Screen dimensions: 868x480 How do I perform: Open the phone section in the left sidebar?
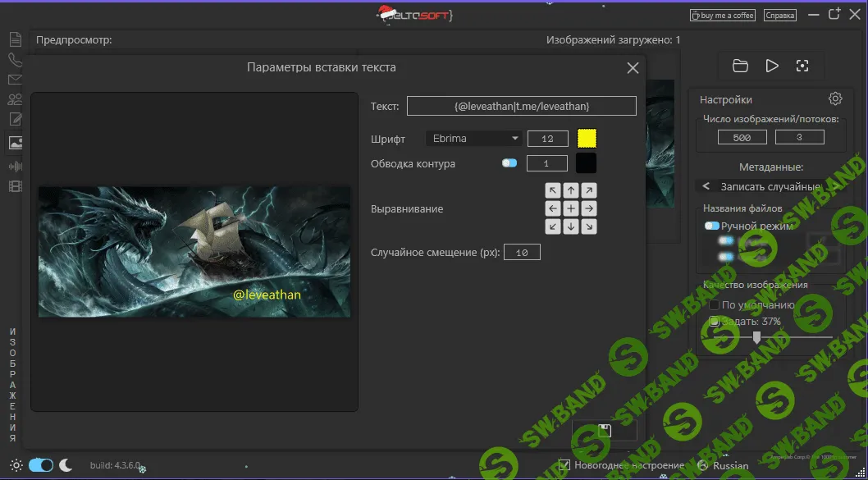(x=15, y=60)
